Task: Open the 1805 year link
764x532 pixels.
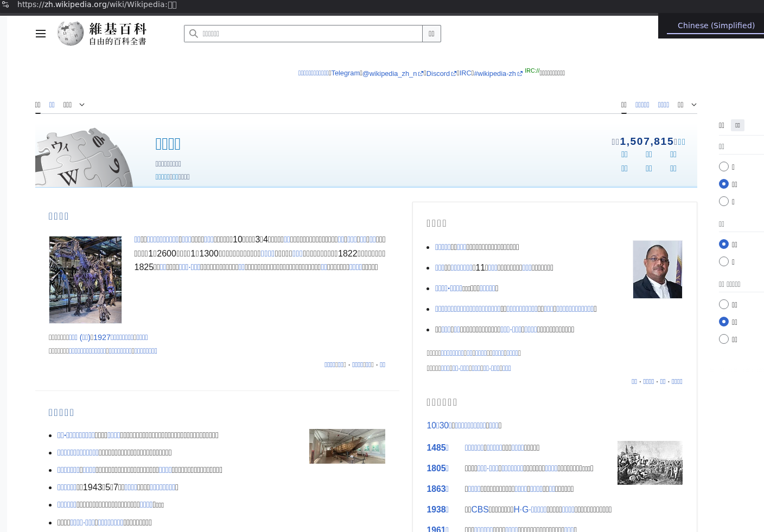Action: (x=437, y=468)
